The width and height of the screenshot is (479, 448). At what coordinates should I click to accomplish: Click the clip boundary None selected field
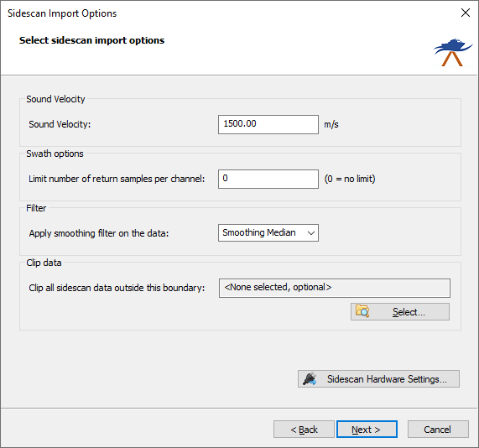tap(335, 288)
